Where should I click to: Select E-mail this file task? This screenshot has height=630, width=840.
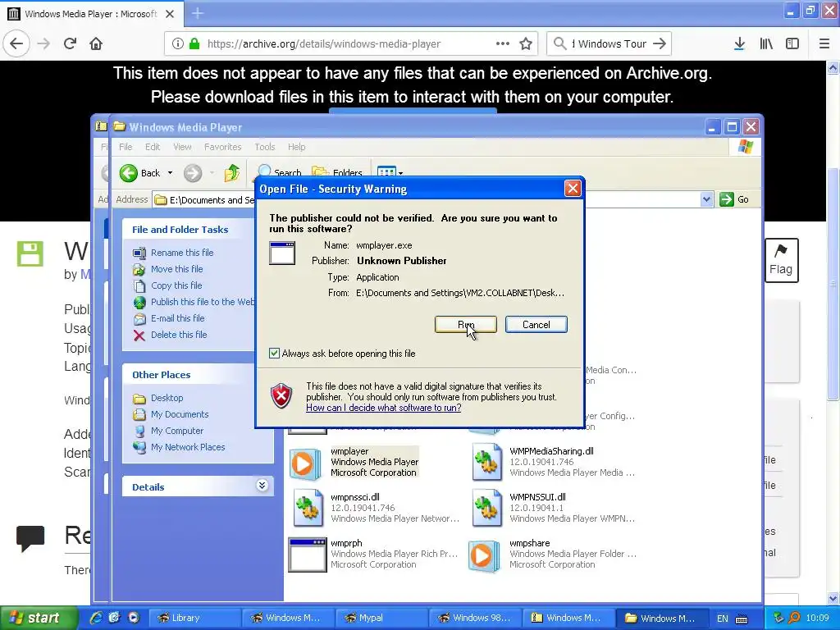[x=177, y=318]
